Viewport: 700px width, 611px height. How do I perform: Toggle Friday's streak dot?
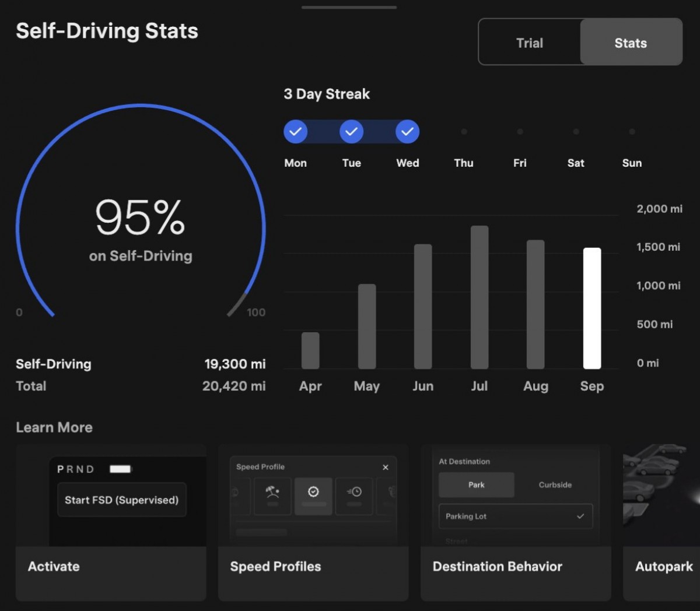519,131
